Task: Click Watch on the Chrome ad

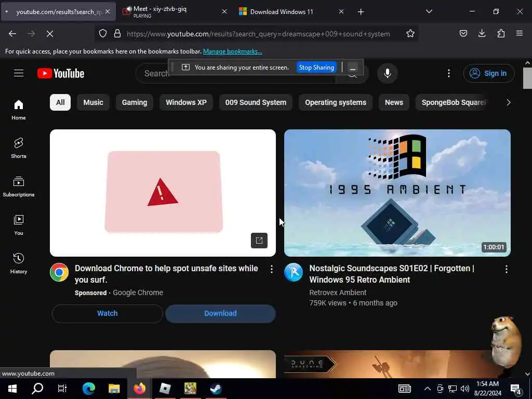Action: pyautogui.click(x=107, y=313)
